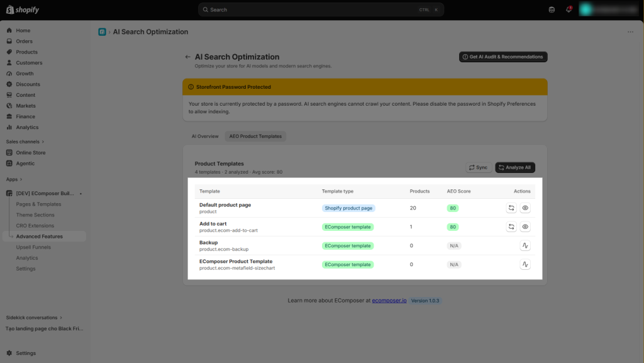Click the Analyze All button
Viewport: 644px width, 363px height.
515,167
